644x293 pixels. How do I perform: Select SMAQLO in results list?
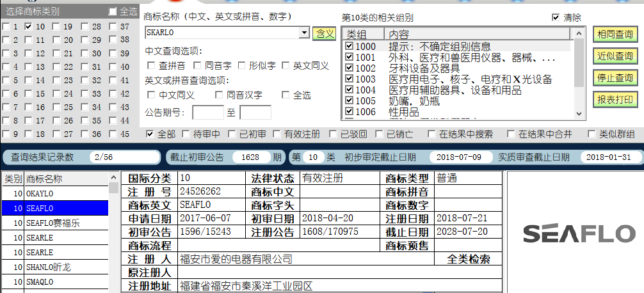click(x=55, y=282)
